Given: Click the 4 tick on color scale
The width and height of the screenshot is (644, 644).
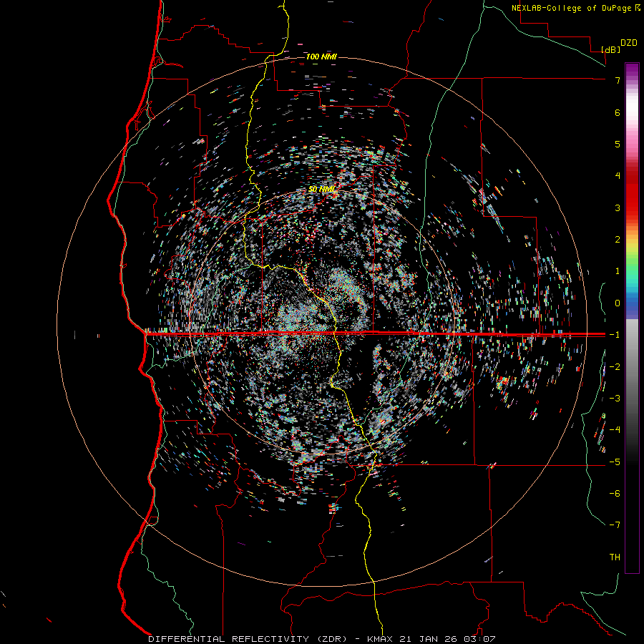Looking at the screenshot, I should 618,176.
